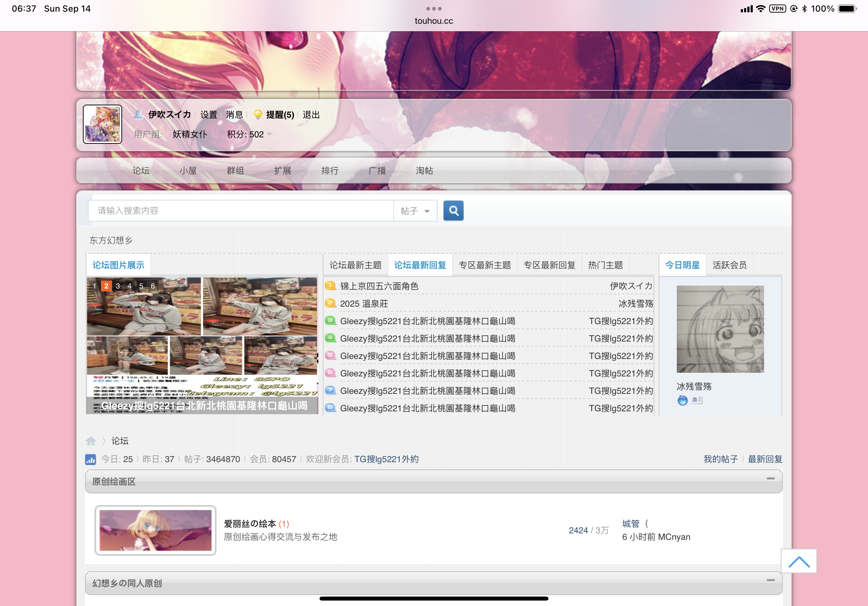Tap the scroll-to-top arrow button
This screenshot has width=868, height=606.
click(799, 561)
